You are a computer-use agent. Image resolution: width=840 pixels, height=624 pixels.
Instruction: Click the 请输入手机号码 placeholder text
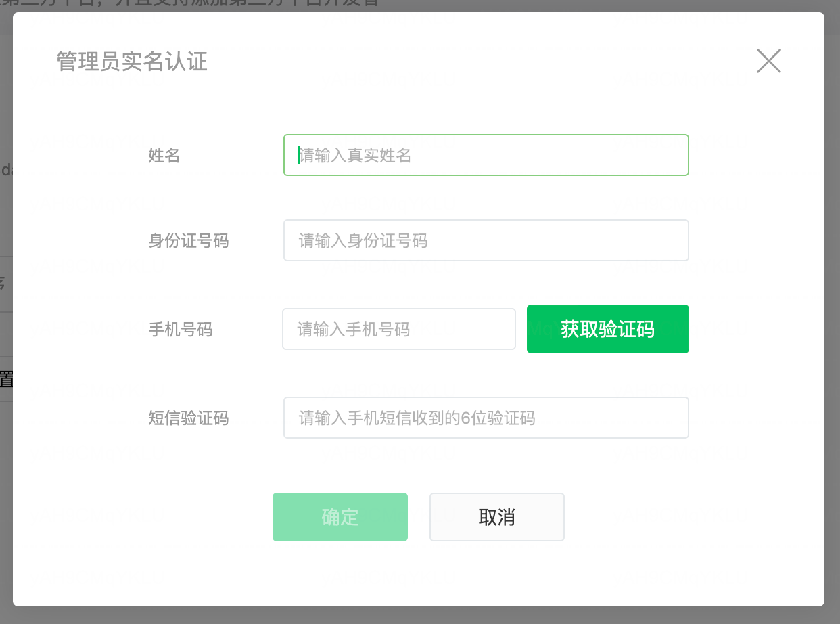click(x=354, y=330)
